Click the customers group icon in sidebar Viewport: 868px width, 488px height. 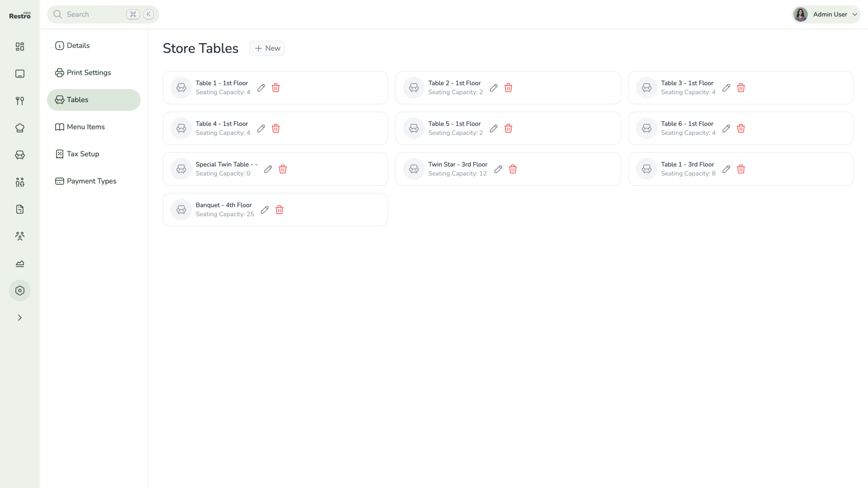point(20,236)
